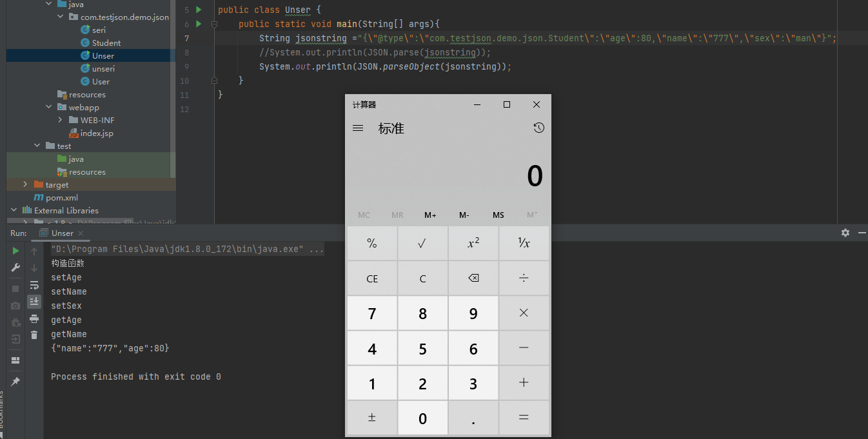The image size is (868, 439).
Task: Click the Attach Debugger bug icon
Action: 16,322
